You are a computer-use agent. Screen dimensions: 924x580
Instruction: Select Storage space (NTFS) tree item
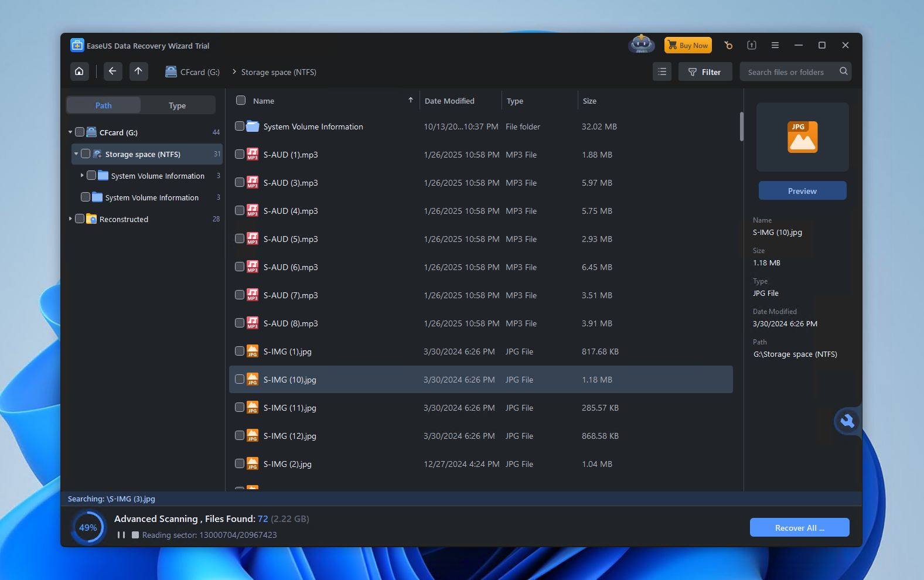tap(147, 154)
